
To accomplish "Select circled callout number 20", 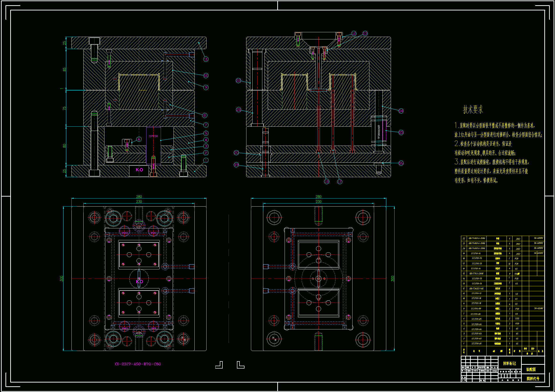I will point(236,153).
